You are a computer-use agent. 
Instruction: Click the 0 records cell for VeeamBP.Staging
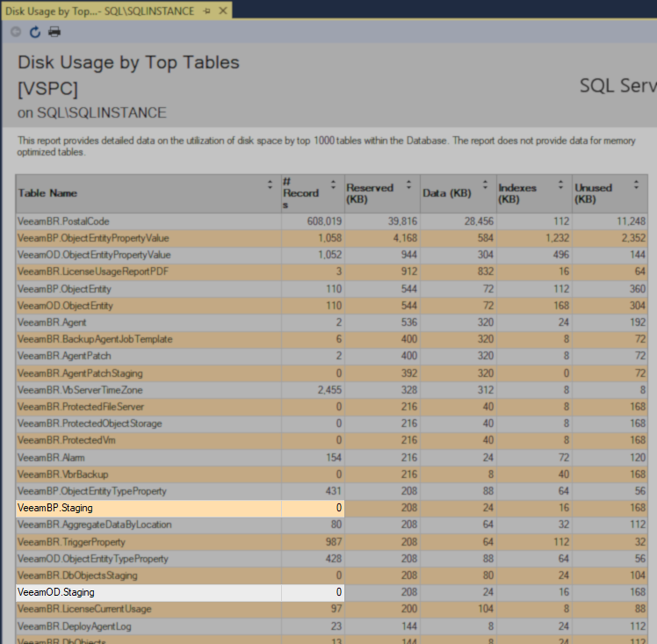pyautogui.click(x=313, y=508)
